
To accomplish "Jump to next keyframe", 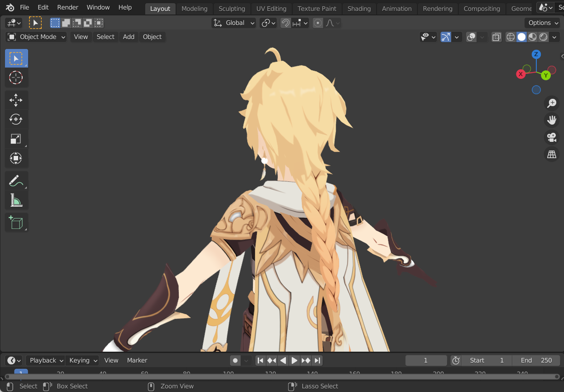I will [x=306, y=360].
